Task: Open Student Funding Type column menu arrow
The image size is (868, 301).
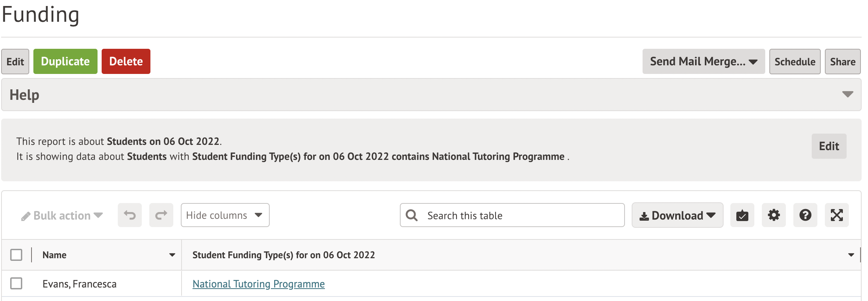Action: coord(851,255)
